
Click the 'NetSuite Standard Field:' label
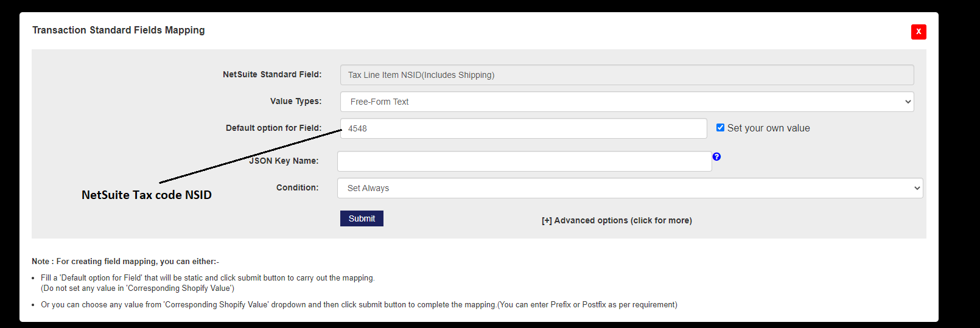click(x=272, y=74)
